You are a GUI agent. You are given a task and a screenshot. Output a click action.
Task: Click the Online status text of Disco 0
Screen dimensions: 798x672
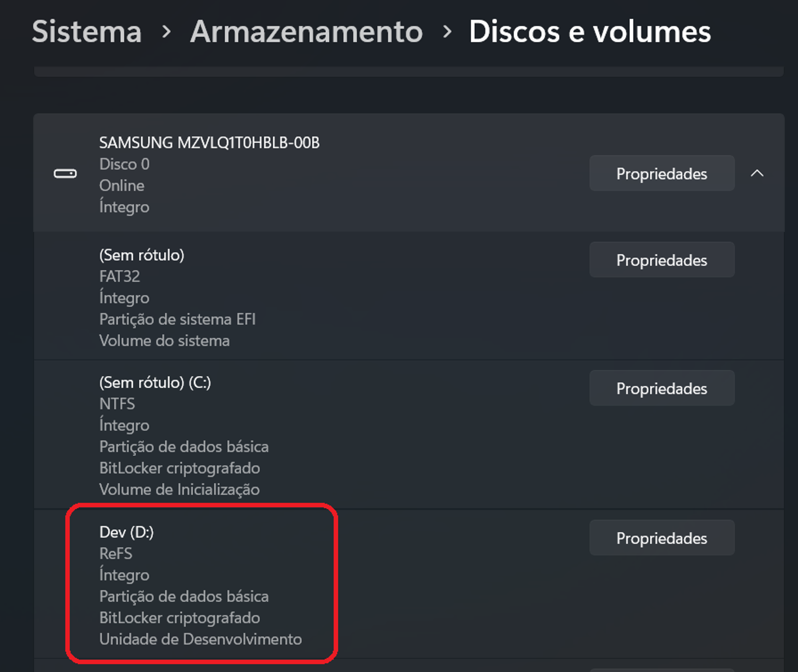coord(122,185)
